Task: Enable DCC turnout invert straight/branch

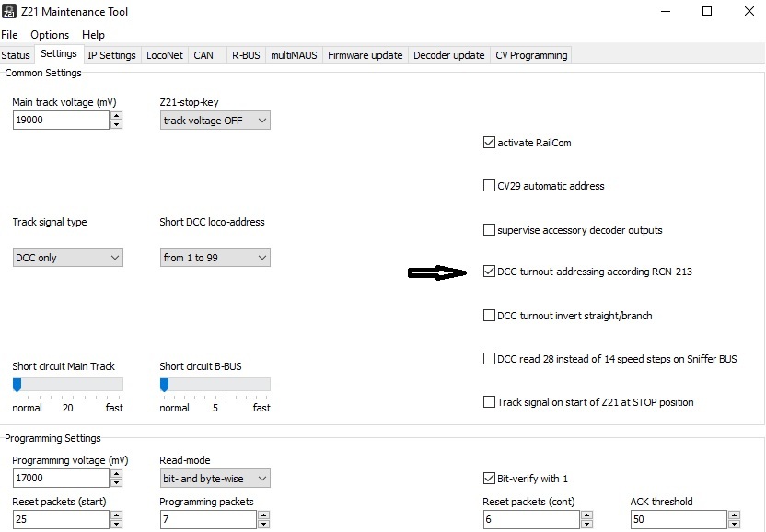Action: (x=489, y=315)
